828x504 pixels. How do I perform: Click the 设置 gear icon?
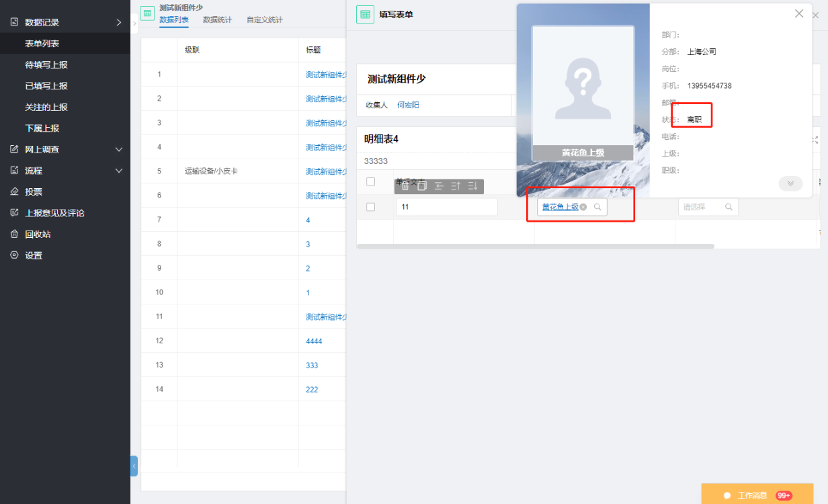click(14, 255)
